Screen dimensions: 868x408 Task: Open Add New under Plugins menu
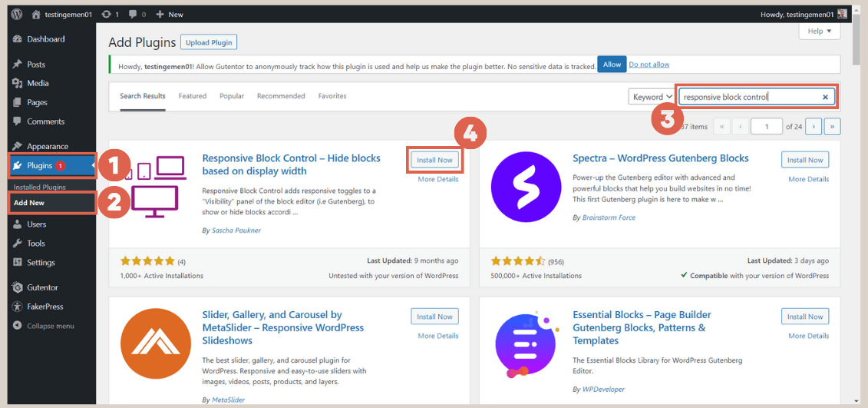click(x=28, y=202)
